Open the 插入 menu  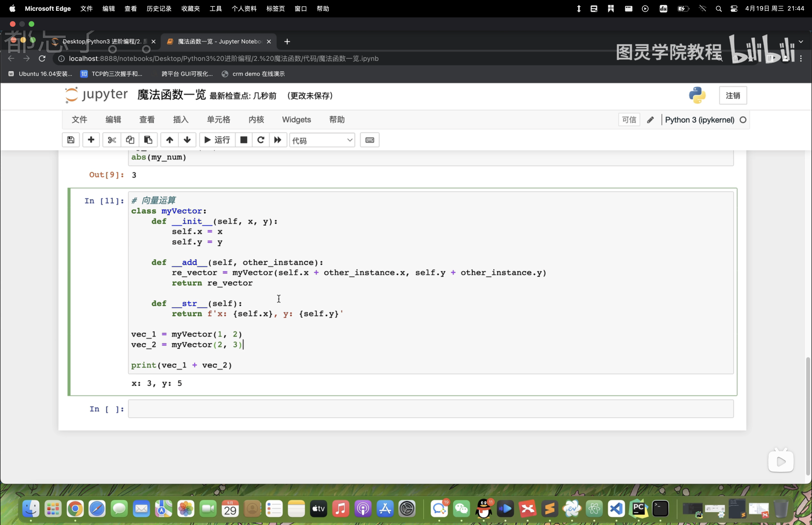[x=181, y=120]
